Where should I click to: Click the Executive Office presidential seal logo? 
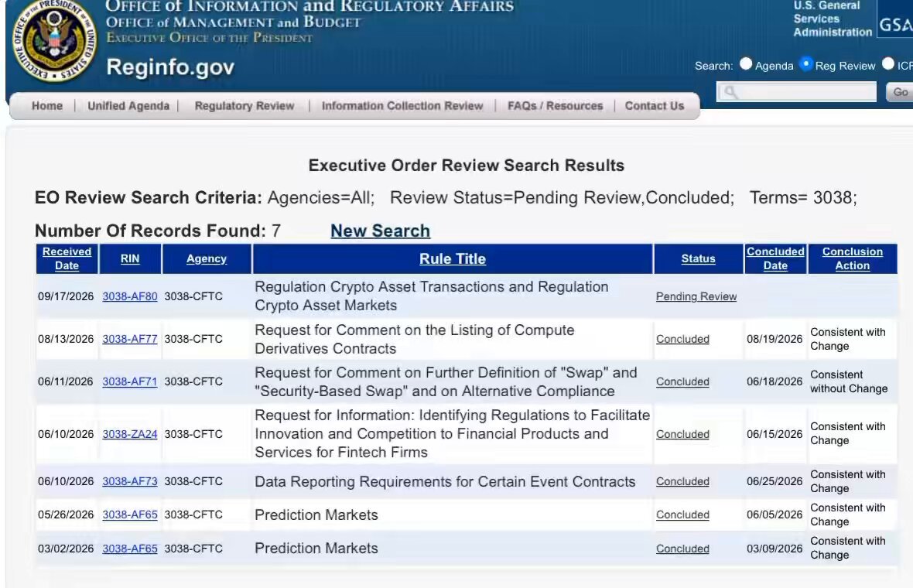tap(55, 39)
